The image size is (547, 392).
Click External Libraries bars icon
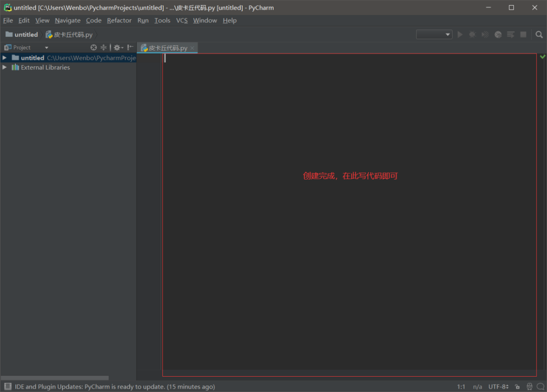[x=15, y=67]
